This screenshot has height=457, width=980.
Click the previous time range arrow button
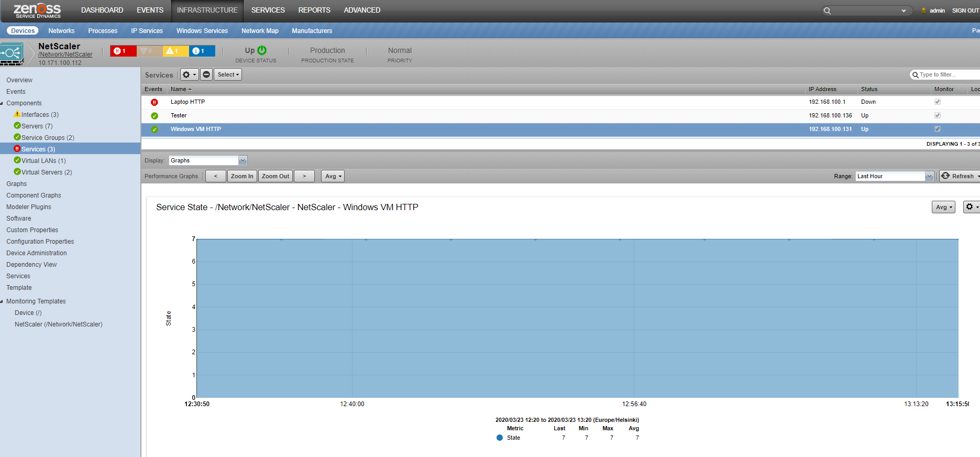click(216, 176)
